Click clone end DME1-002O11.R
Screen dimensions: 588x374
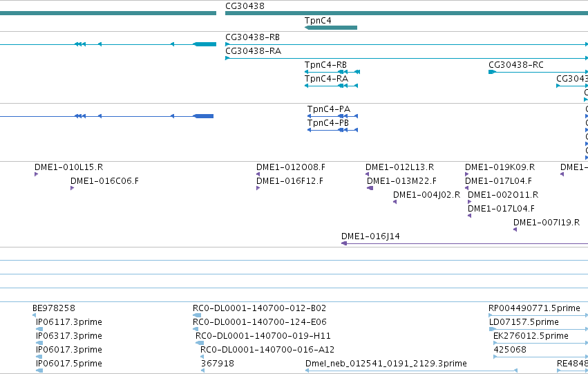pos(503,195)
